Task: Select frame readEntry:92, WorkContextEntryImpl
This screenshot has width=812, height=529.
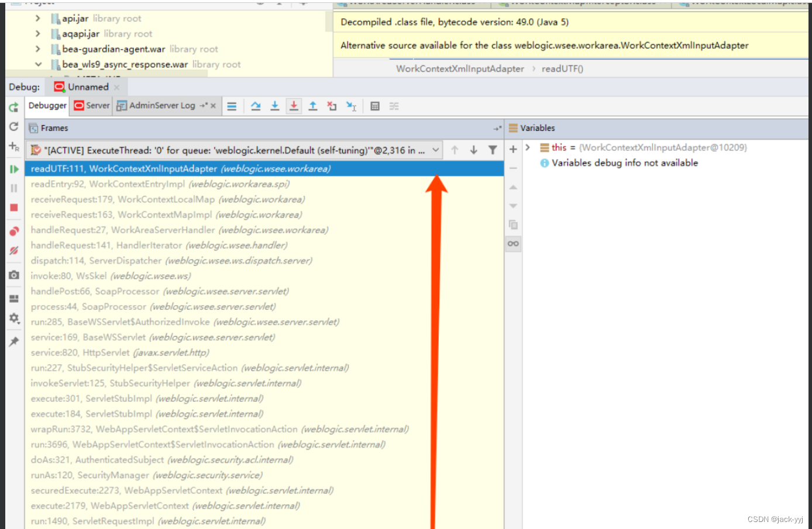Action: pos(264,184)
